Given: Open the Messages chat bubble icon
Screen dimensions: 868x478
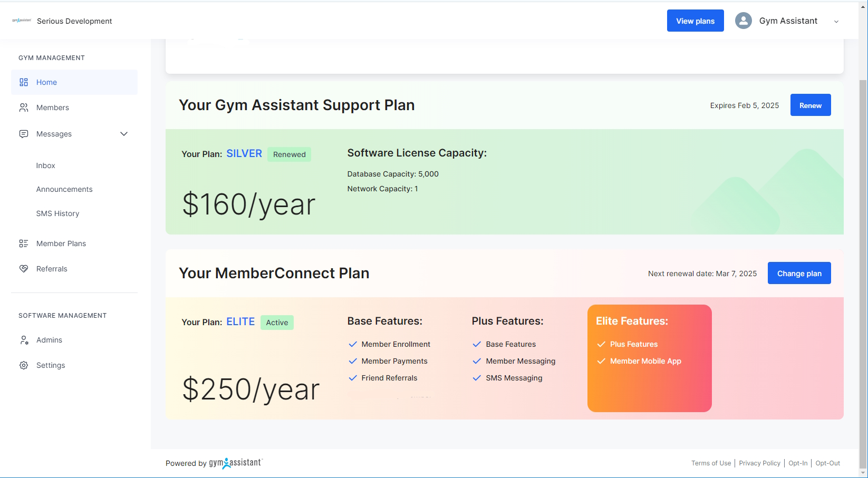Looking at the screenshot, I should pos(23,133).
